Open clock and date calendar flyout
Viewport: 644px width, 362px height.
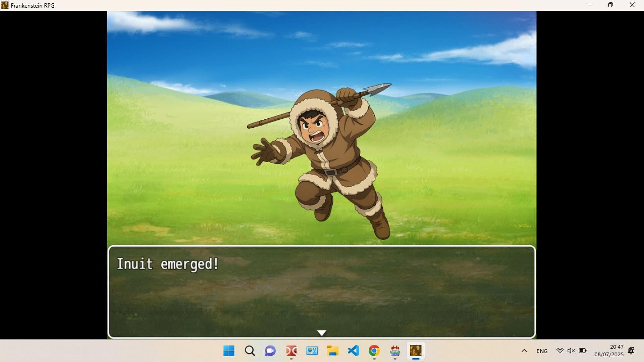point(609,351)
